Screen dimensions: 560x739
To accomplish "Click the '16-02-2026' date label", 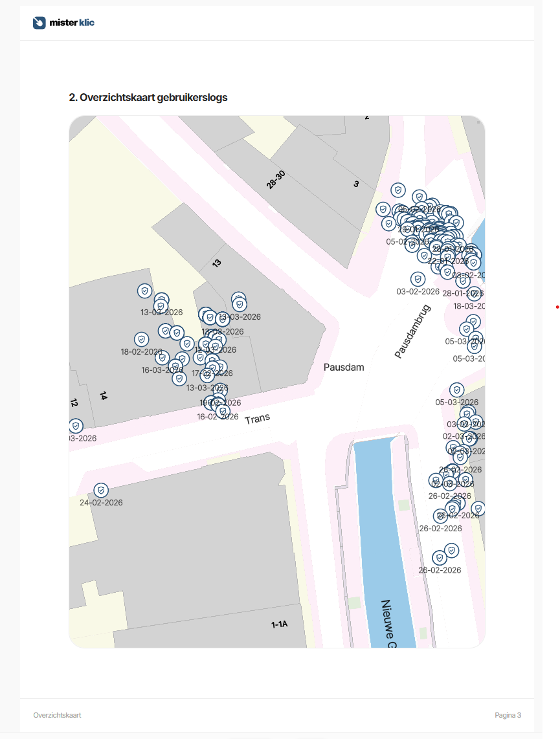I will (218, 417).
